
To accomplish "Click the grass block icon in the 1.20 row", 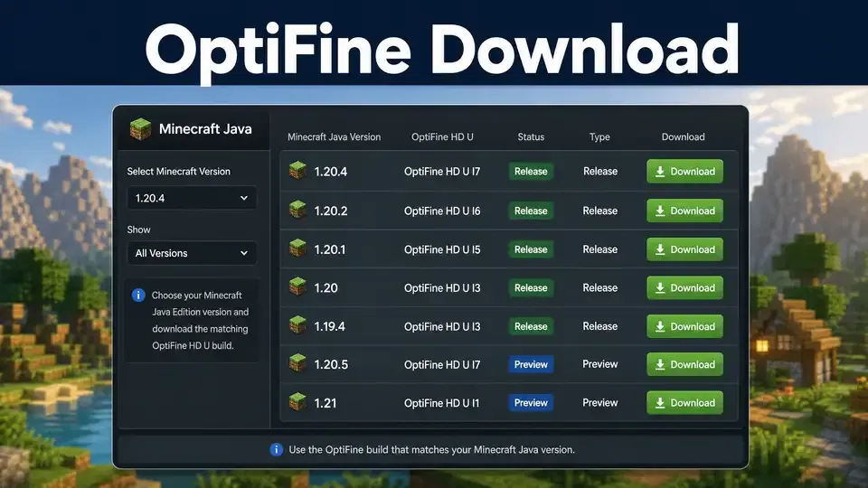I will pos(297,286).
